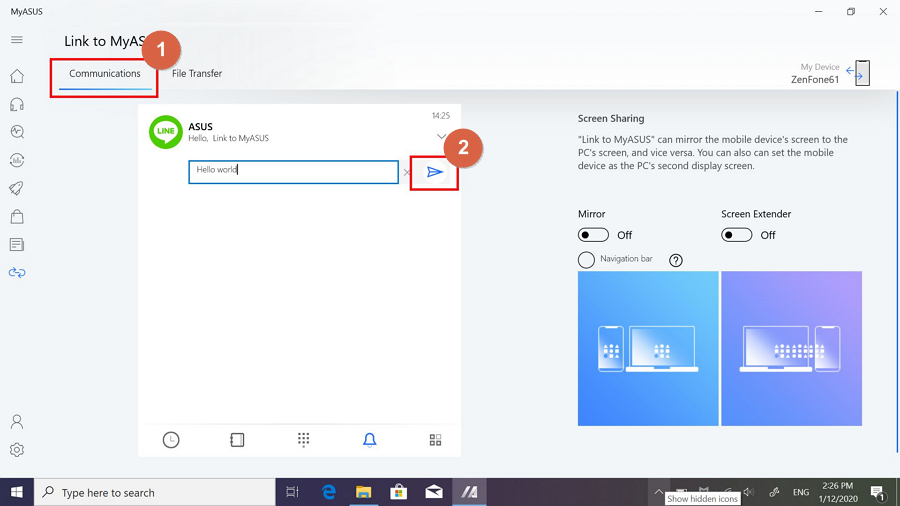Click the My Device phone icon
Screen dimensions: 900x506
point(862,73)
